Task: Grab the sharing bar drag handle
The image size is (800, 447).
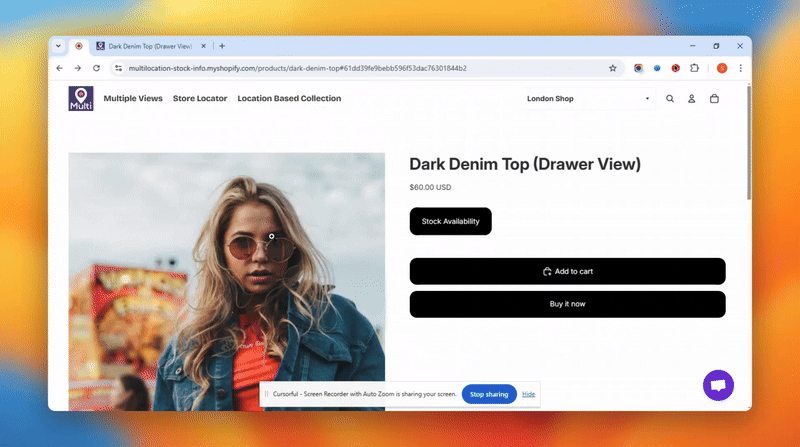Action: pos(266,394)
